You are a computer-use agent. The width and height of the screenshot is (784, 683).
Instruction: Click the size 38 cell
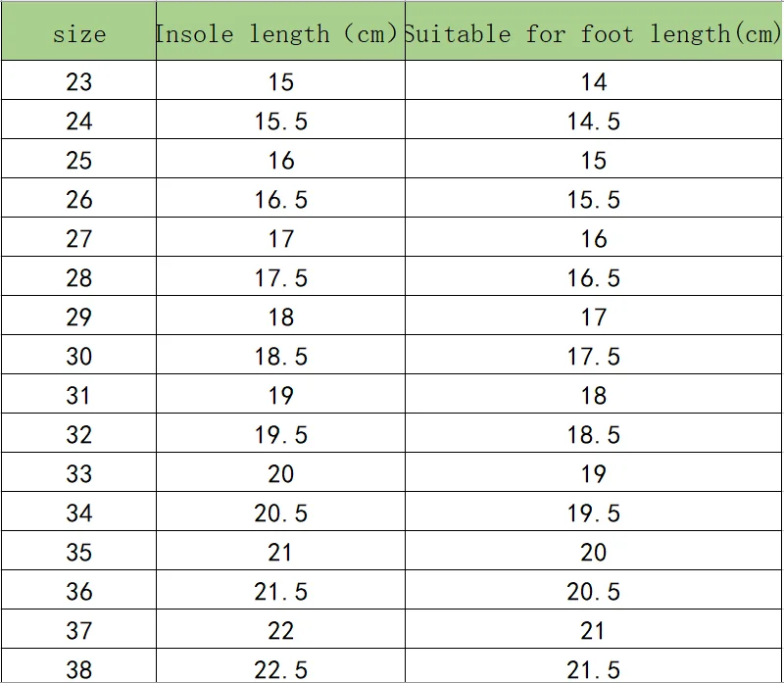tap(79, 667)
